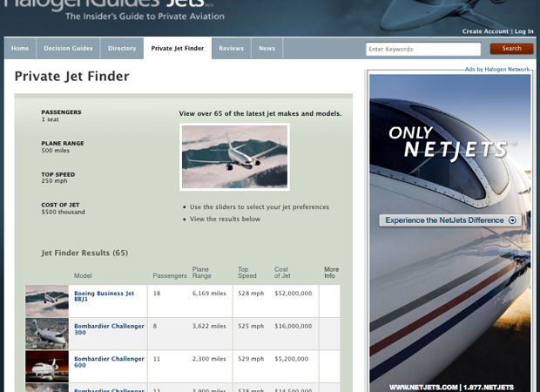
Task: Open the Ads by Halogen Network link
Action: point(497,69)
